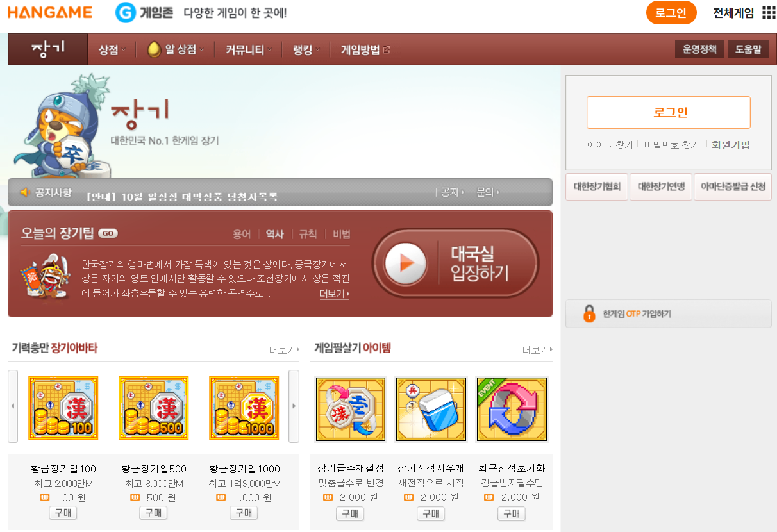
Task: Open the 비밀번호 찾기 link
Action: pos(671,145)
